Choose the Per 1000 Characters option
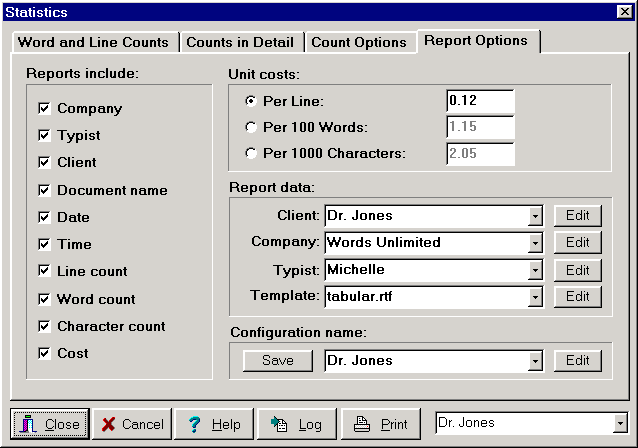The image size is (638, 448). (250, 153)
